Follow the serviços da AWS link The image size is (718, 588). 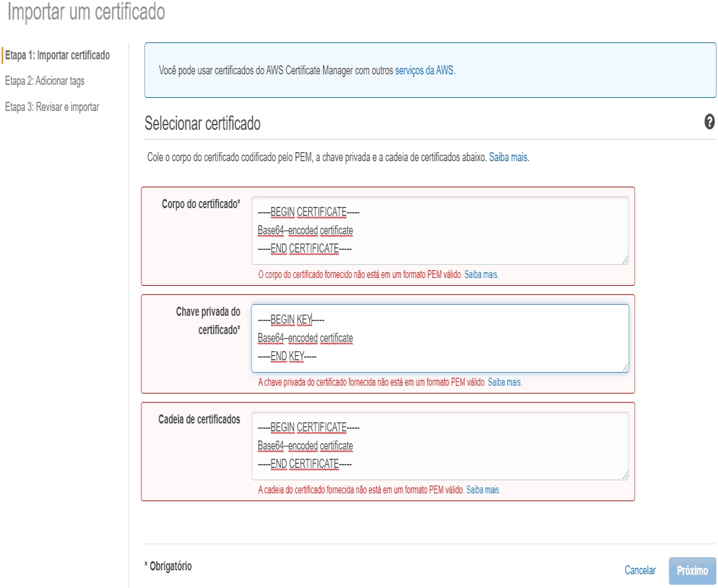pyautogui.click(x=425, y=70)
